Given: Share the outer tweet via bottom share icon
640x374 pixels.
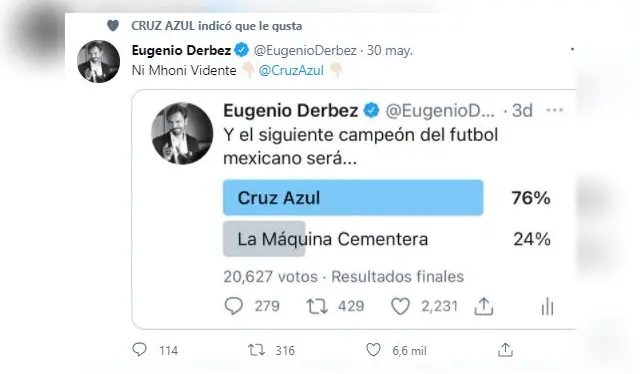Looking at the screenshot, I should pyautogui.click(x=505, y=350).
